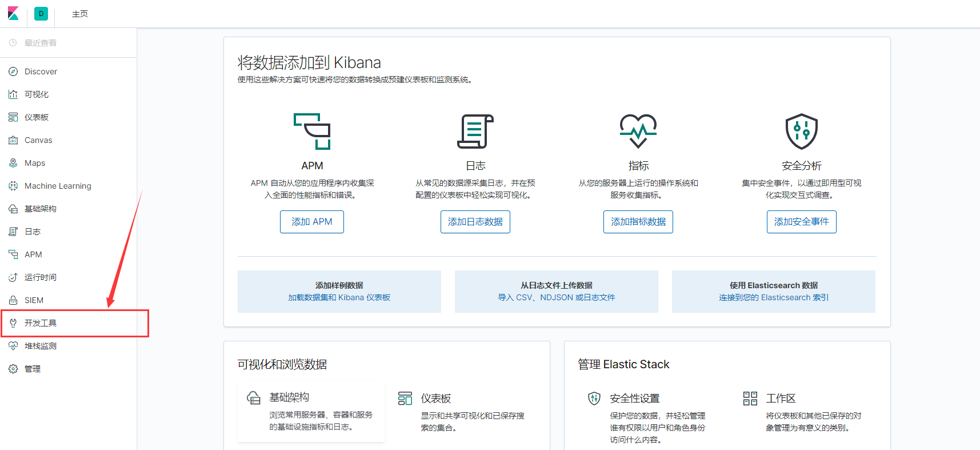Click the 将数据添加到 Kibana title
This screenshot has height=450, width=980.
309,62
